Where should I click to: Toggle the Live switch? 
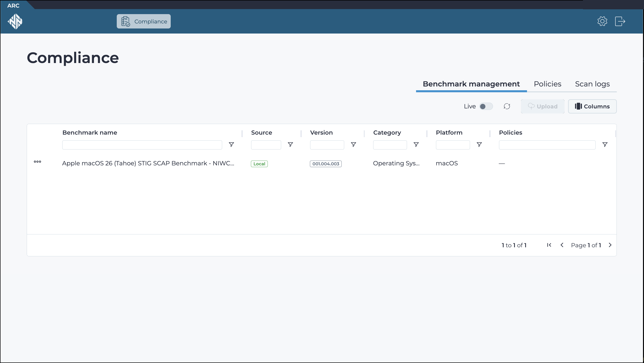[x=486, y=106]
